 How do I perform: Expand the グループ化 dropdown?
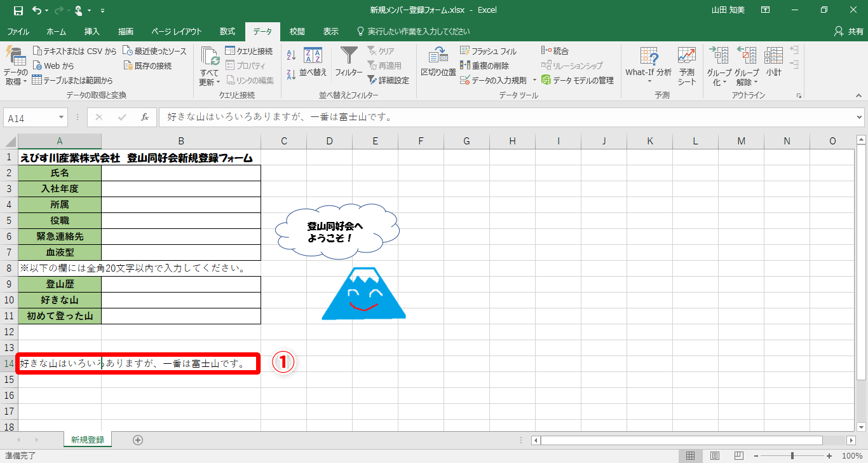[719, 78]
